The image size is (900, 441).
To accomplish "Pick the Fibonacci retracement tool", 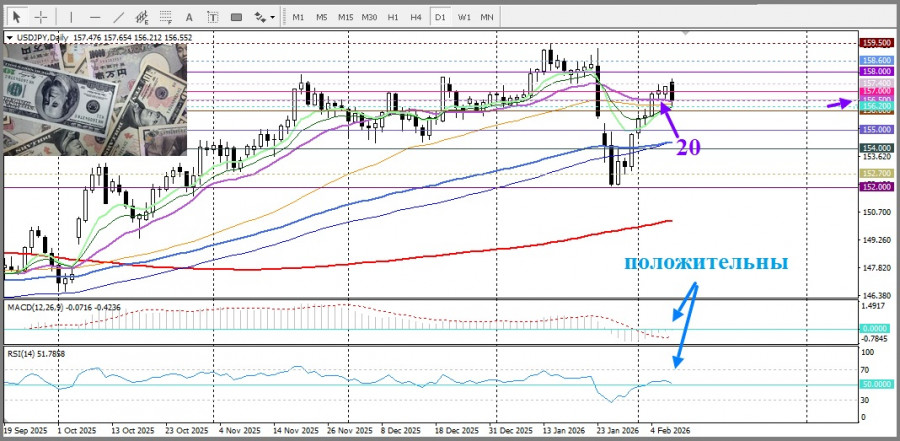I will (166, 17).
